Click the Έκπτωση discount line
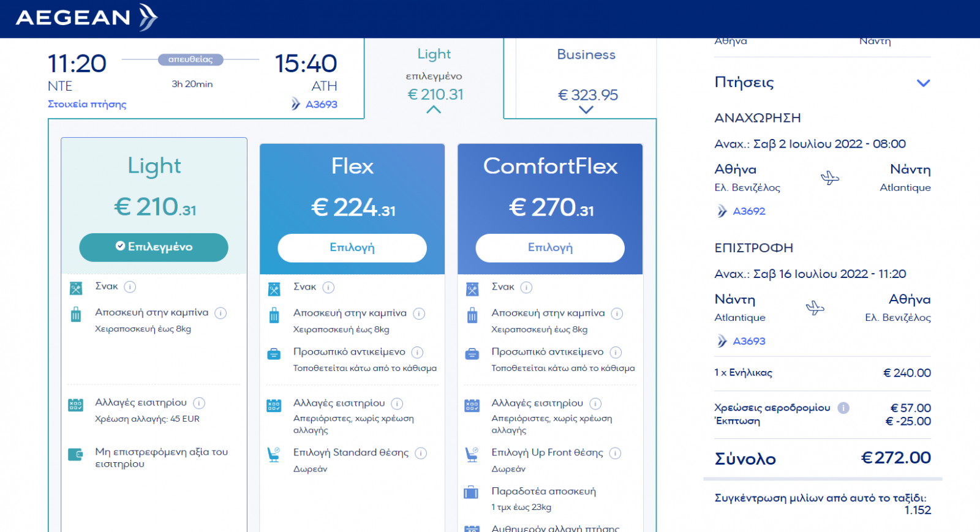 pyautogui.click(x=823, y=421)
